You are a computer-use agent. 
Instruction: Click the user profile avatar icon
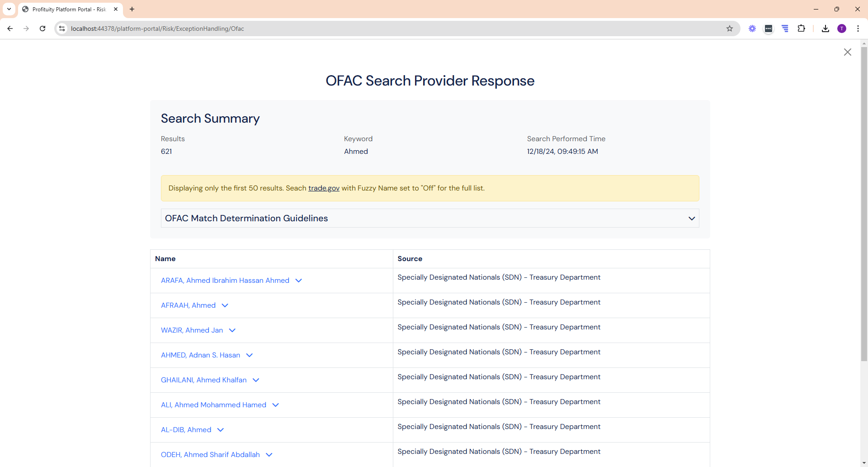pos(841,29)
